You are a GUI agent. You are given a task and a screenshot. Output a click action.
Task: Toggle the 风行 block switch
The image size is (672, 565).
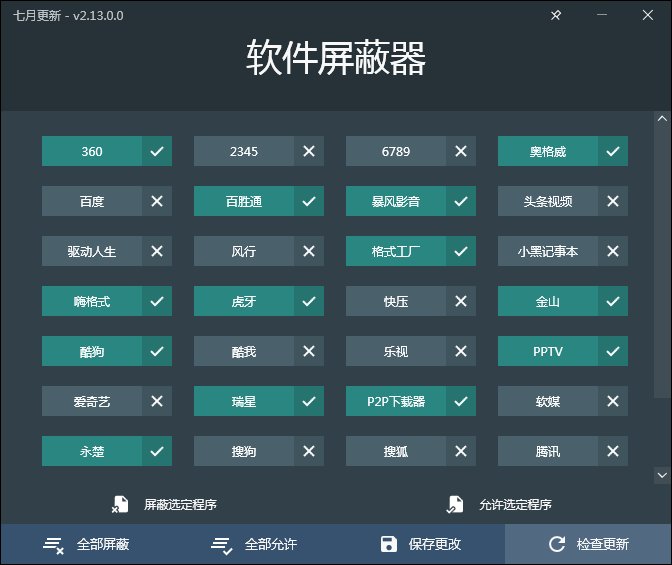pos(259,251)
